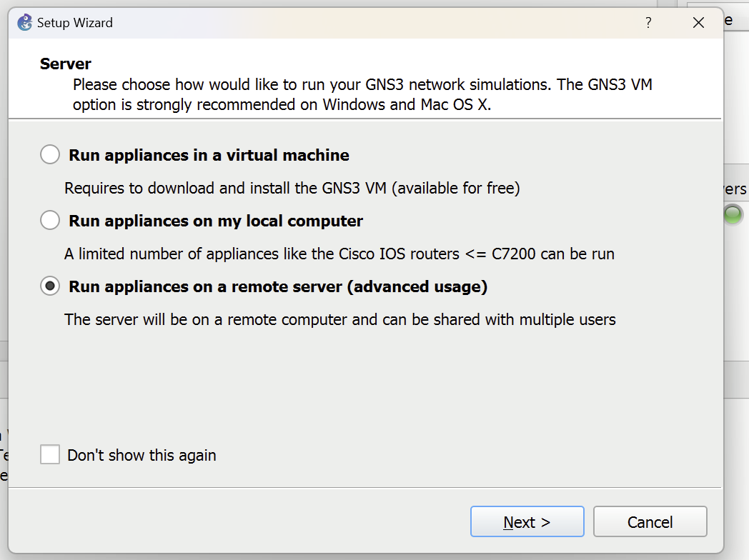
Task: Click the green status light behind the wizard
Action: [x=733, y=214]
